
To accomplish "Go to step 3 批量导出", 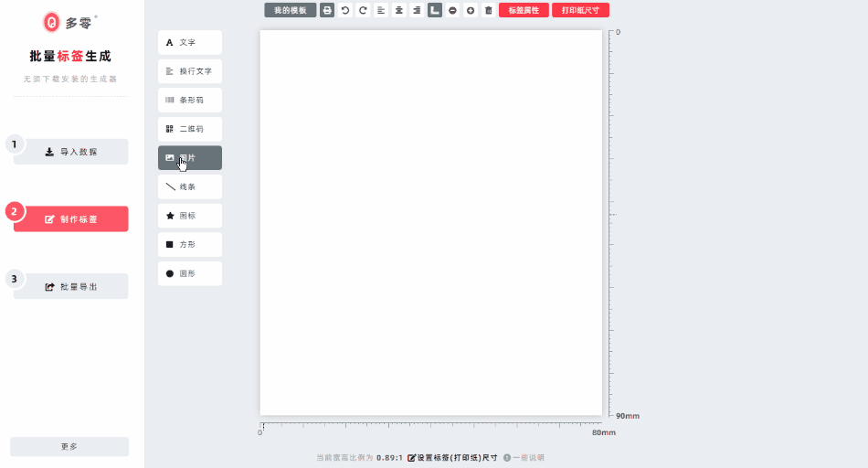I will click(x=71, y=286).
